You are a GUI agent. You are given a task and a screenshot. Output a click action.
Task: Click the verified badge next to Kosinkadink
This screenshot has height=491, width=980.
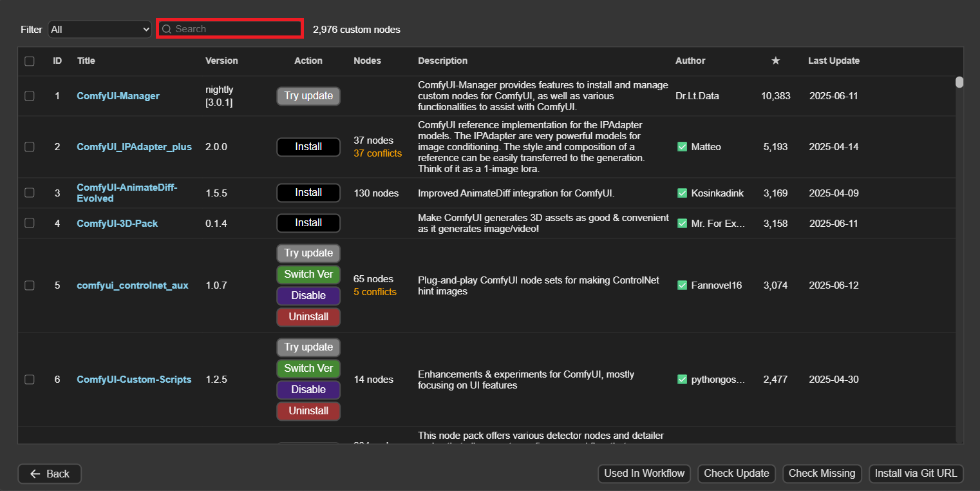(682, 193)
